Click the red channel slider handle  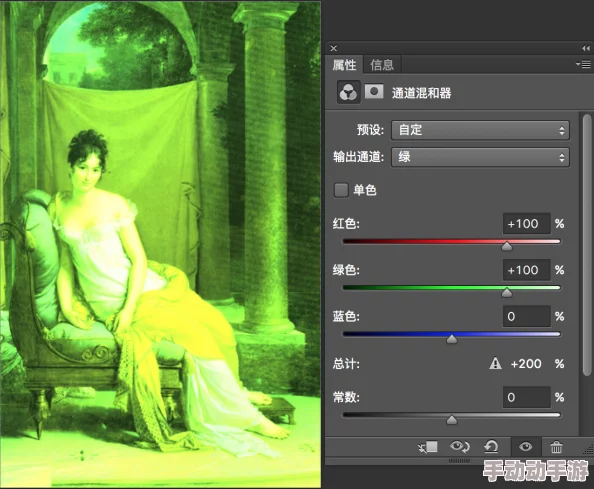point(507,247)
